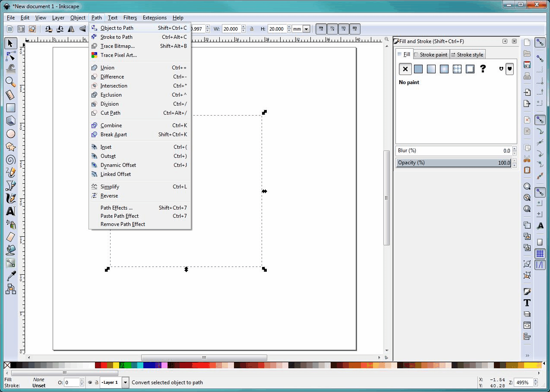Select the Pencil freehand tool

tap(11, 172)
